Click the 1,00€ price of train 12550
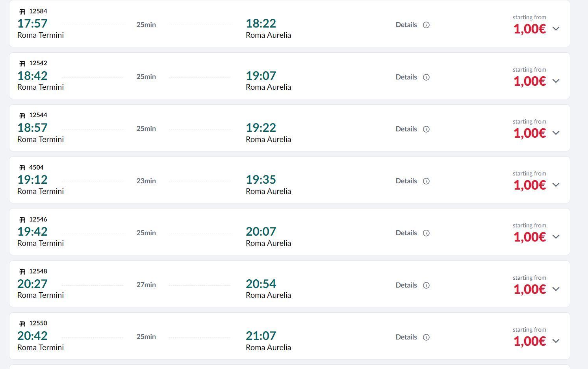Image resolution: width=588 pixels, height=369 pixels. click(x=529, y=341)
